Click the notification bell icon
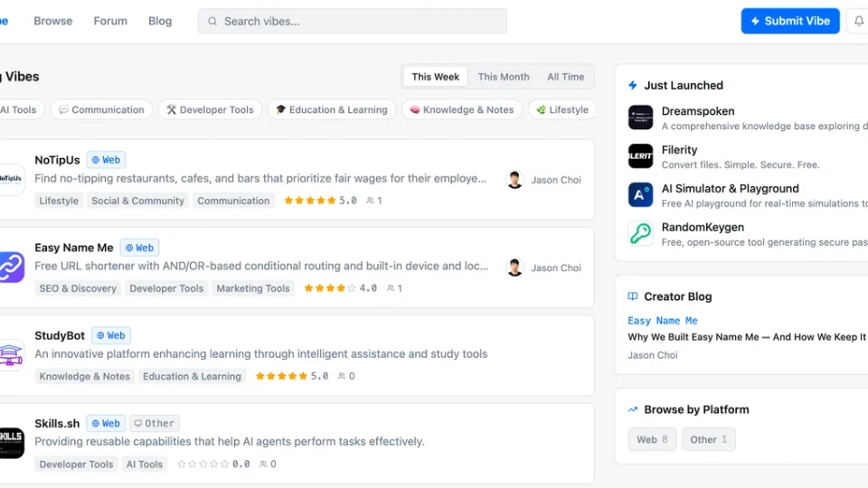 [x=858, y=22]
